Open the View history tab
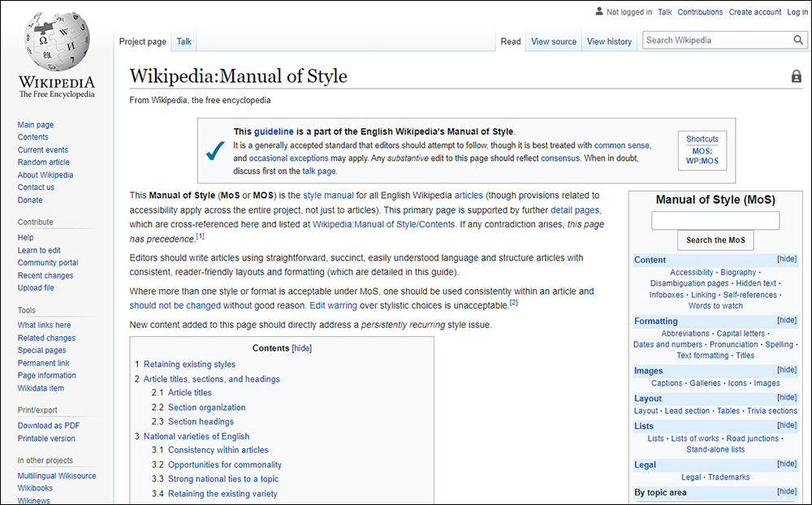Screen dimensions: 812x505 click(x=609, y=41)
